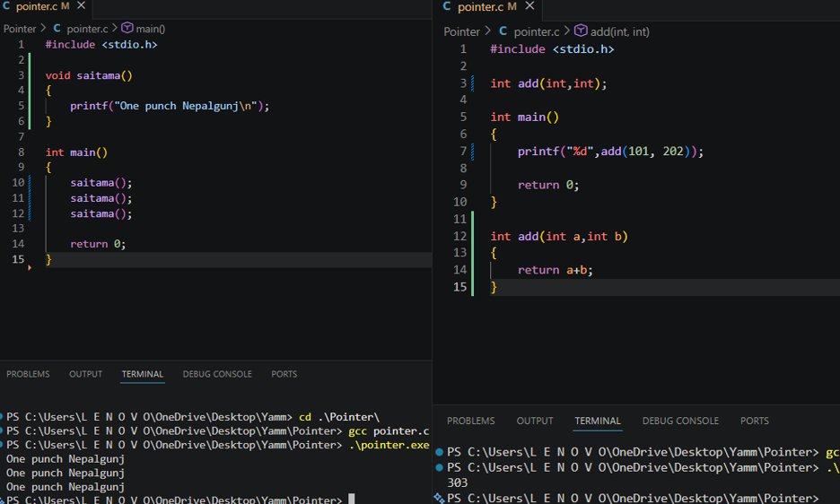This screenshot has height=504, width=840.
Task: Open add(int, int) symbol breadcrumb
Action: pos(619,31)
